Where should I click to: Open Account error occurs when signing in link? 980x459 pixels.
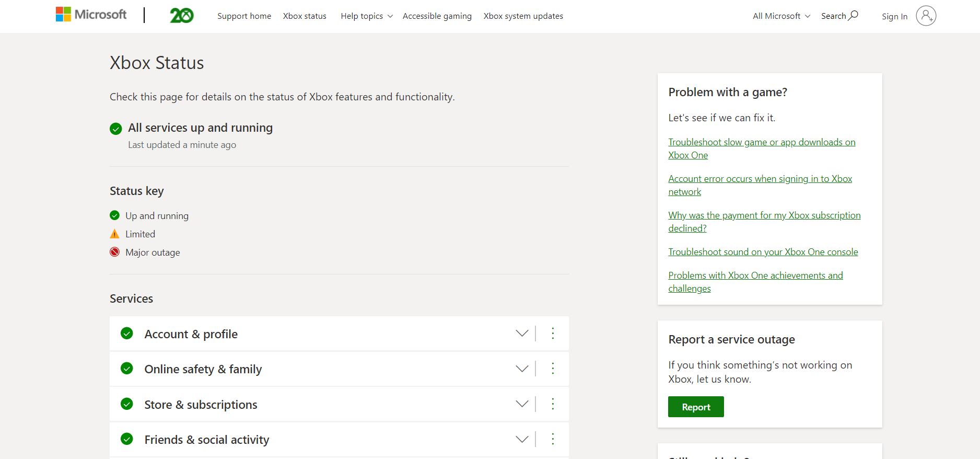760,185
